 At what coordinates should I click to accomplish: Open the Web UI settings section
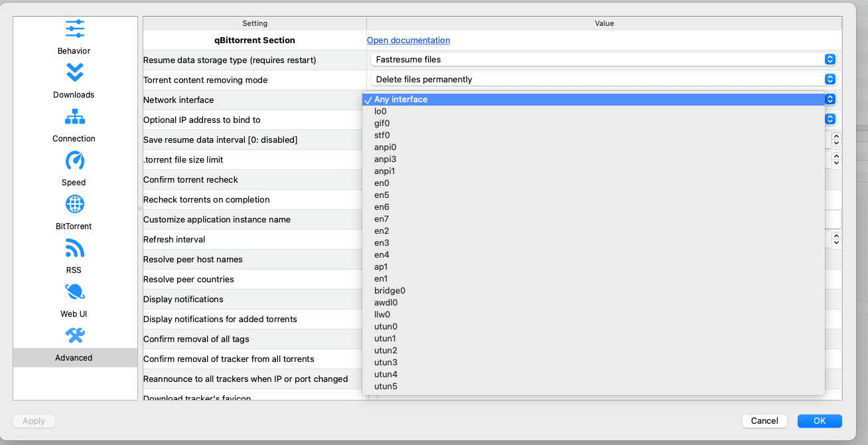pyautogui.click(x=74, y=300)
